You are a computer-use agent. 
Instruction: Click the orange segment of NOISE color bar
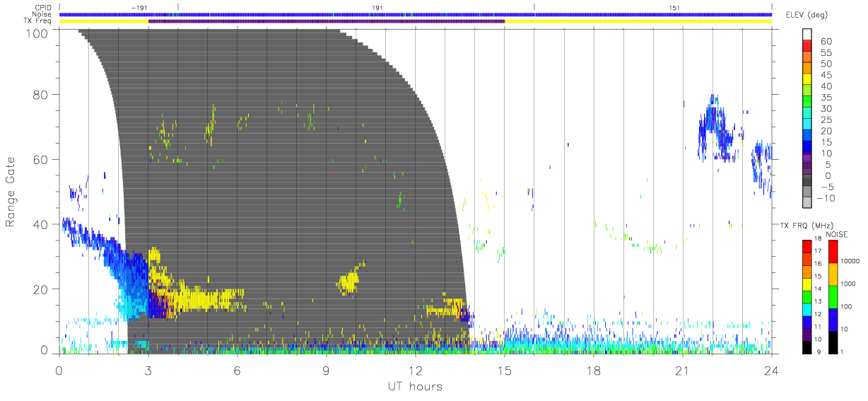coord(833,273)
